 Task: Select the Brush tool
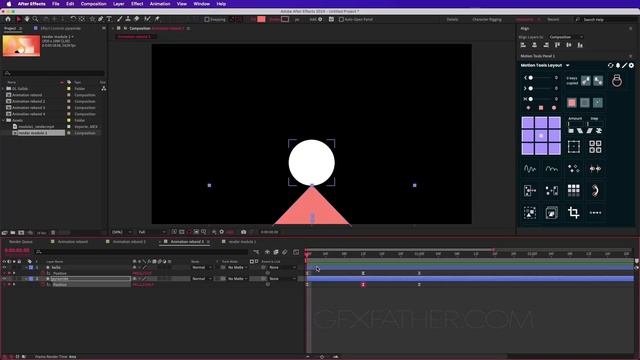tap(120, 19)
